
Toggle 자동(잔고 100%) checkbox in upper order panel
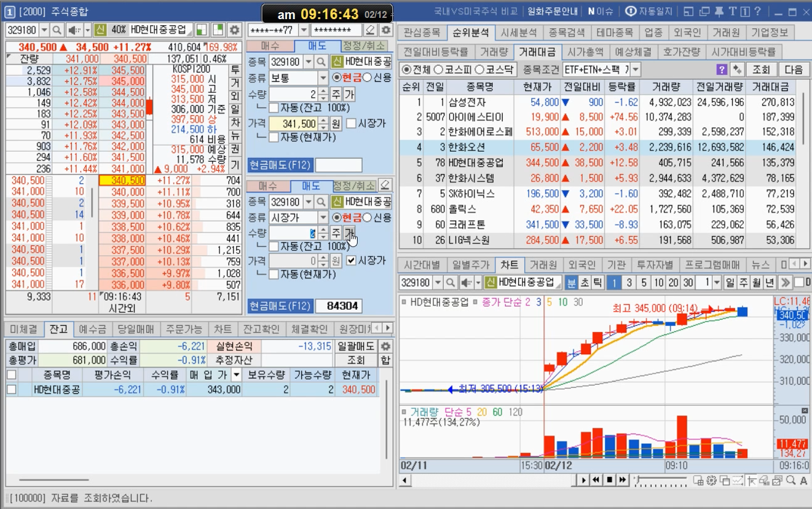click(x=274, y=108)
